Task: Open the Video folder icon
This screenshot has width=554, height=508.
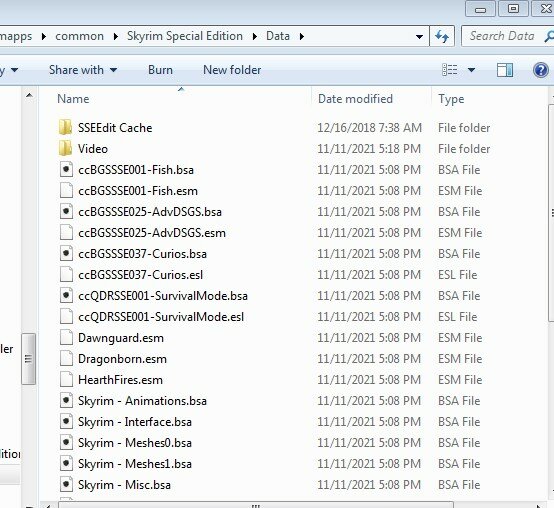Action: click(x=66, y=148)
